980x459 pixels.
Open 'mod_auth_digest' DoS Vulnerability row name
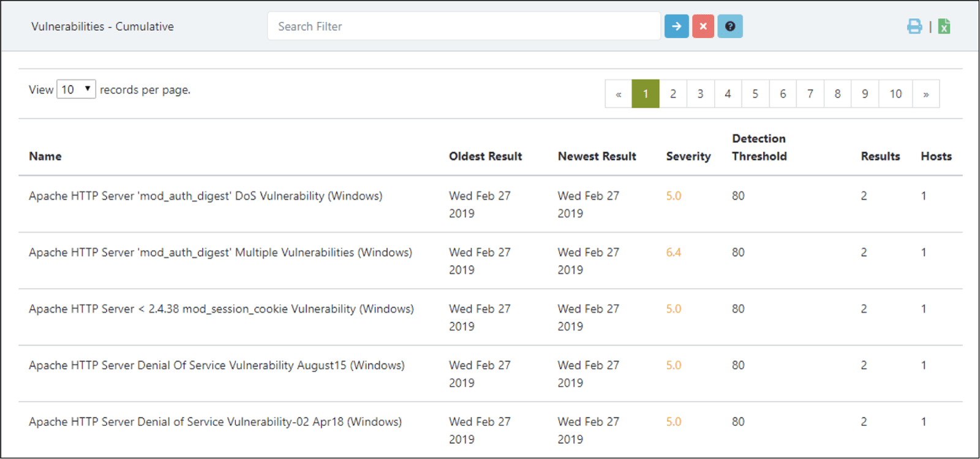coord(206,196)
